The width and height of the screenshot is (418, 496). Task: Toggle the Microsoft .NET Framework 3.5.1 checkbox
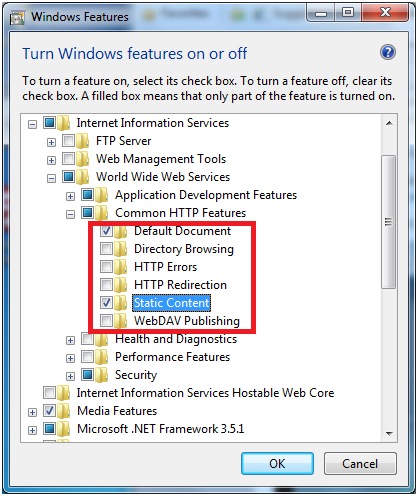click(x=49, y=429)
